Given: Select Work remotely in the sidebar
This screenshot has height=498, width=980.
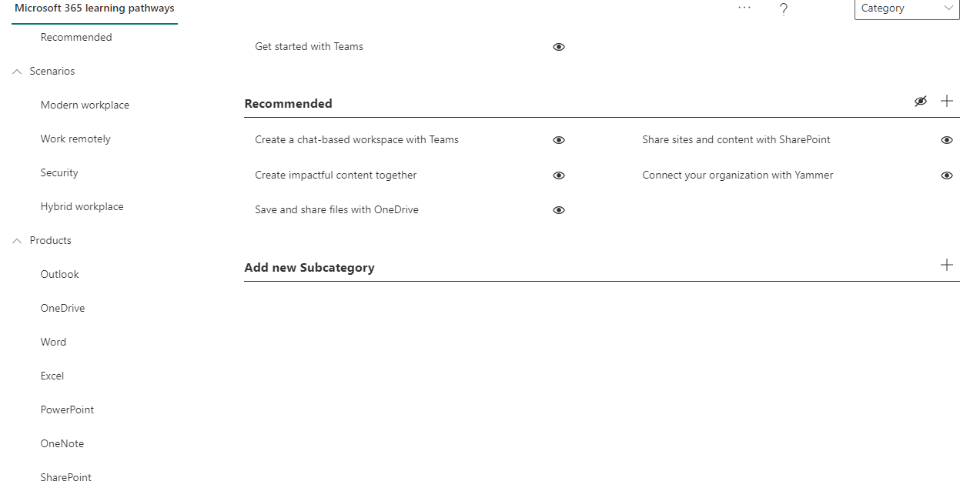Looking at the screenshot, I should 75,139.
